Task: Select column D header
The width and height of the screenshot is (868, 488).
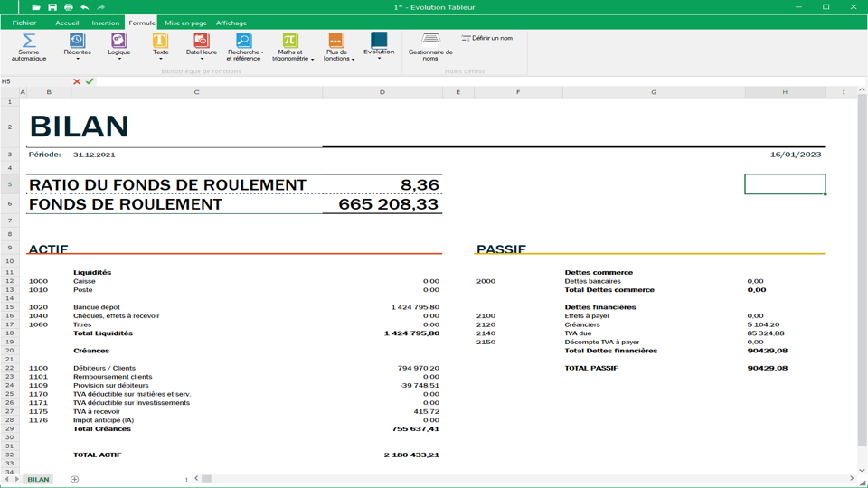Action: (x=382, y=92)
